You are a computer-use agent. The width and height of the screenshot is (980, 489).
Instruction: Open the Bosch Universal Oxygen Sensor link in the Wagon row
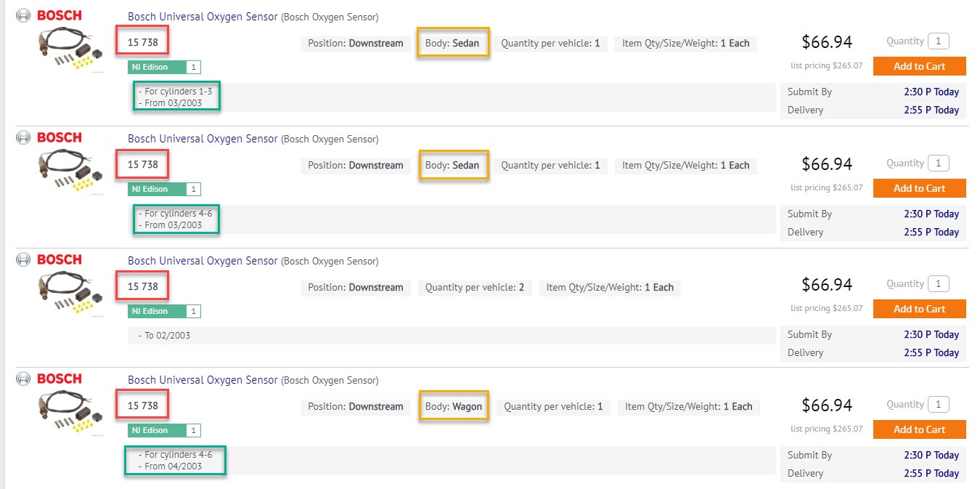[x=203, y=379]
